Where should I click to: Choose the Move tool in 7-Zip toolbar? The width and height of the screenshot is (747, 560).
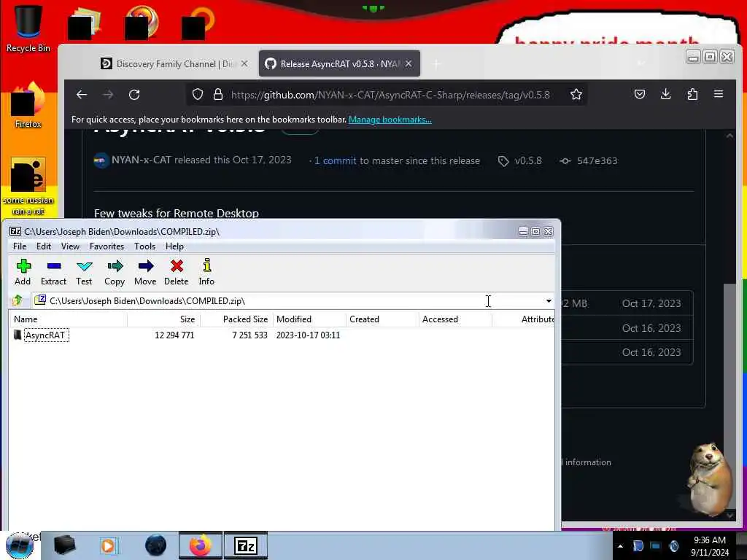click(x=145, y=272)
